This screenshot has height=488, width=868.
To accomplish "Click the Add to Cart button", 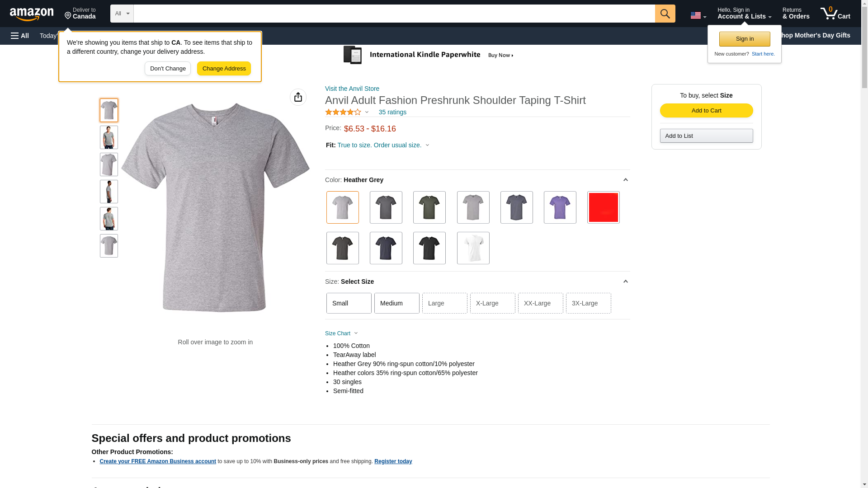I will tap(706, 111).
